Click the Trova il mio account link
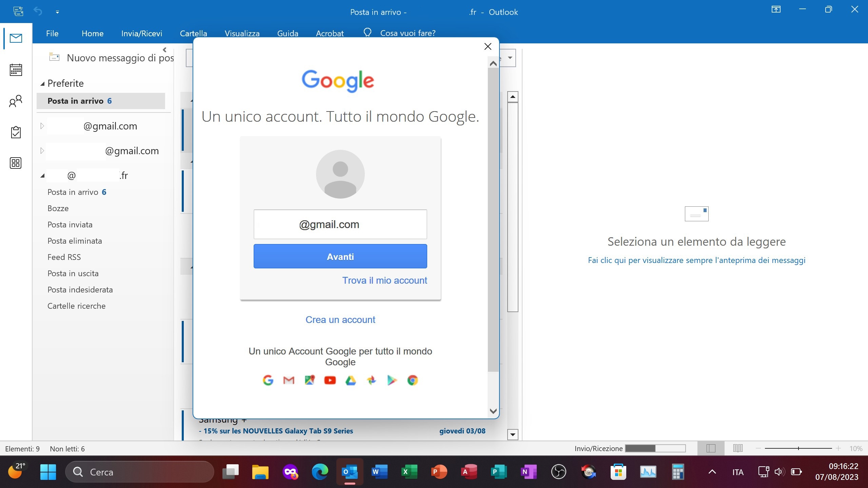This screenshot has height=488, width=868. [384, 280]
